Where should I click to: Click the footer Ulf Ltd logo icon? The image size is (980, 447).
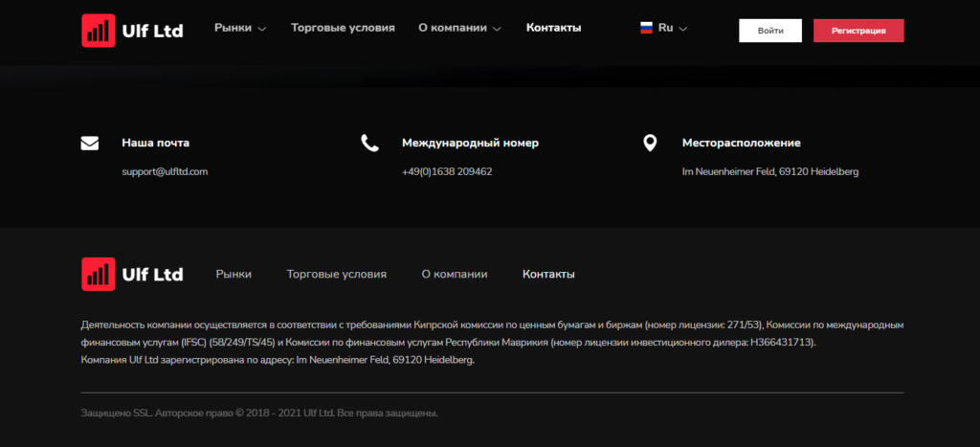tap(99, 274)
